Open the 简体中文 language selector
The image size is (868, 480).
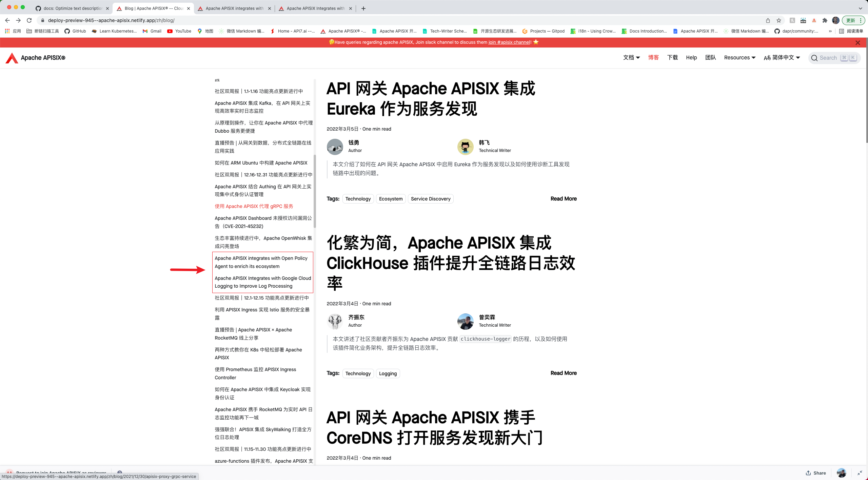point(782,58)
